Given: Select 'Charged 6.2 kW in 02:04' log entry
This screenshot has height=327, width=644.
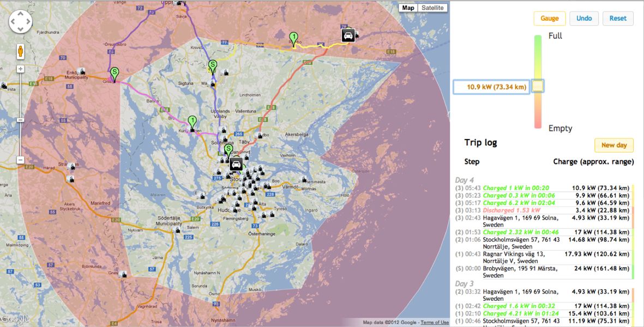Looking at the screenshot, I should (x=519, y=203).
